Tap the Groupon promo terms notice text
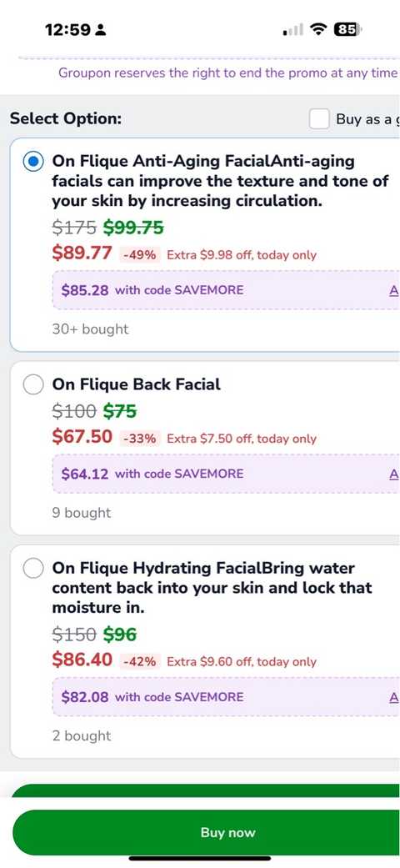Viewport: 400px width, 868px height. point(228,73)
